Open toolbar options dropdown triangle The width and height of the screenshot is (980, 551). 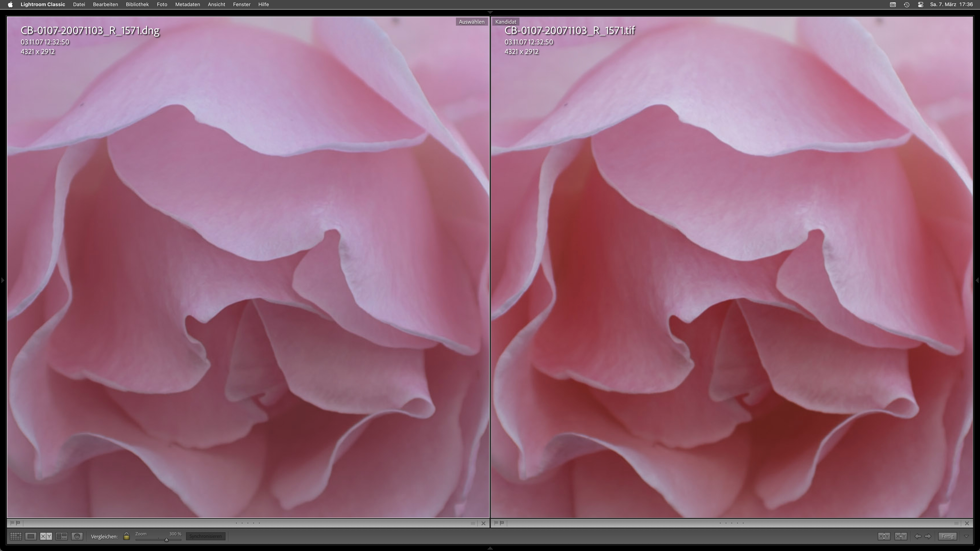click(966, 536)
